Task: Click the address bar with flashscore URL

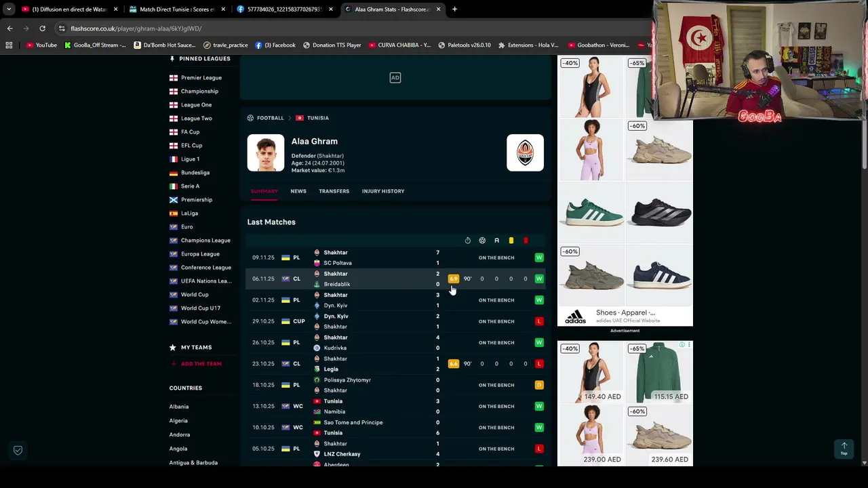Action: [353, 28]
